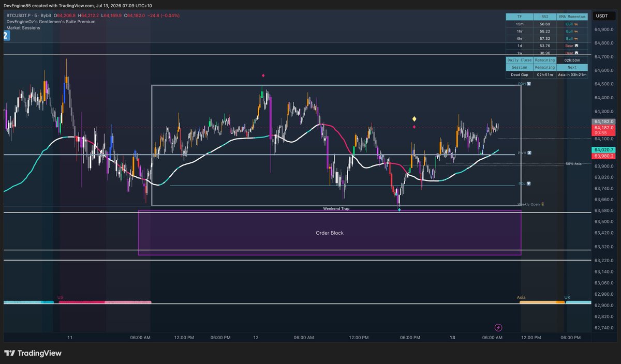Click the 53.76 RSI value
The width and height of the screenshot is (621, 364).
544,45
